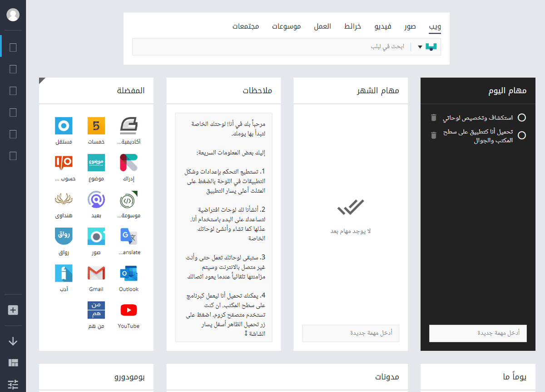Add a new board with plus icon

13,310
